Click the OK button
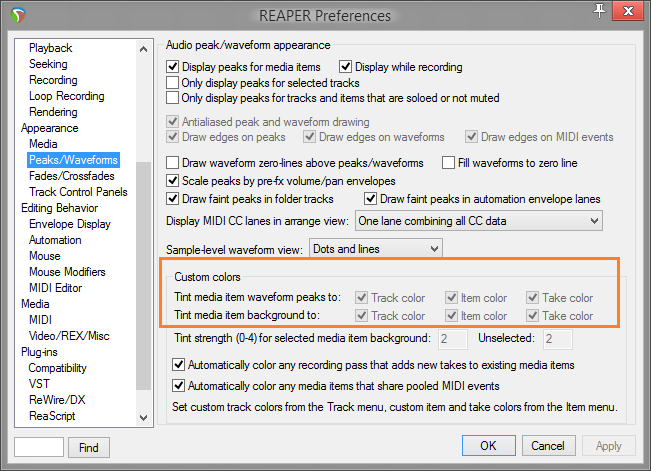Image resolution: width=651 pixels, height=471 pixels. pos(489,446)
